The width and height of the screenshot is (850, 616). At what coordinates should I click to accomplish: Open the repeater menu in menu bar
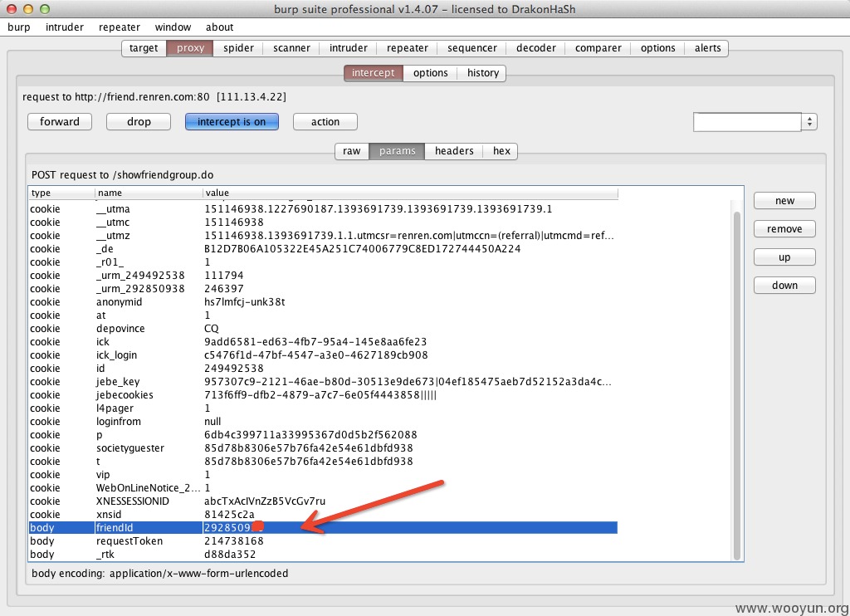pyautogui.click(x=120, y=27)
